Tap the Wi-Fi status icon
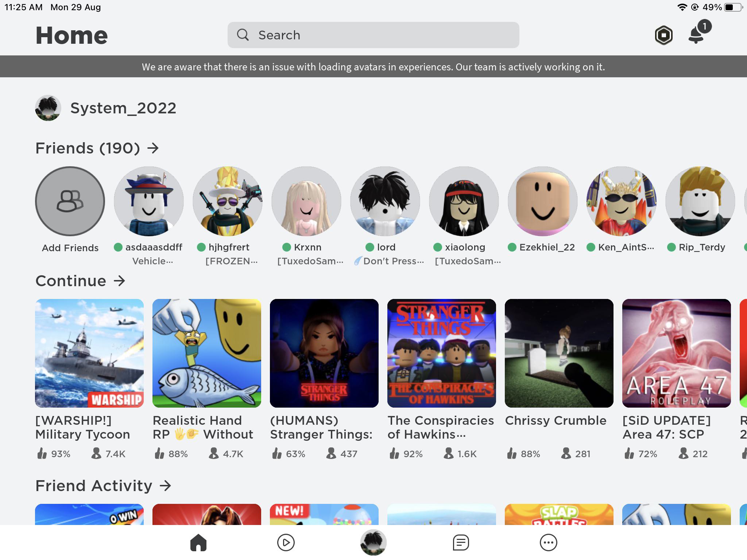Viewport: 747px width, 560px height. click(682, 7)
